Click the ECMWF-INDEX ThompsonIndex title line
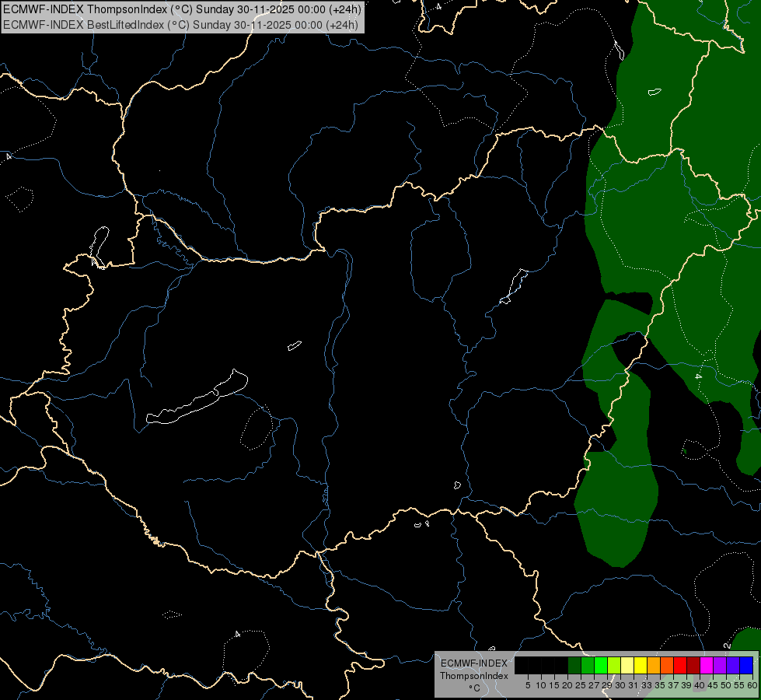This screenshot has width=761, height=700. click(x=182, y=9)
